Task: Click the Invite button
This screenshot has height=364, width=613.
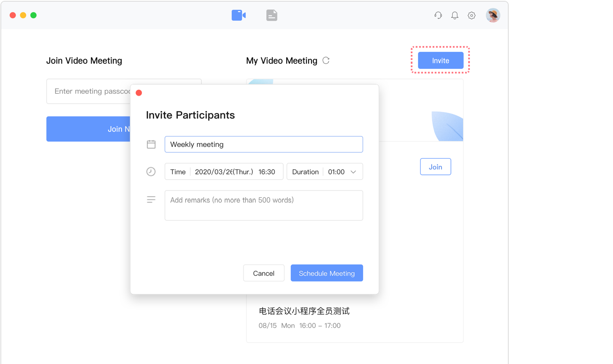Action: coord(440,60)
